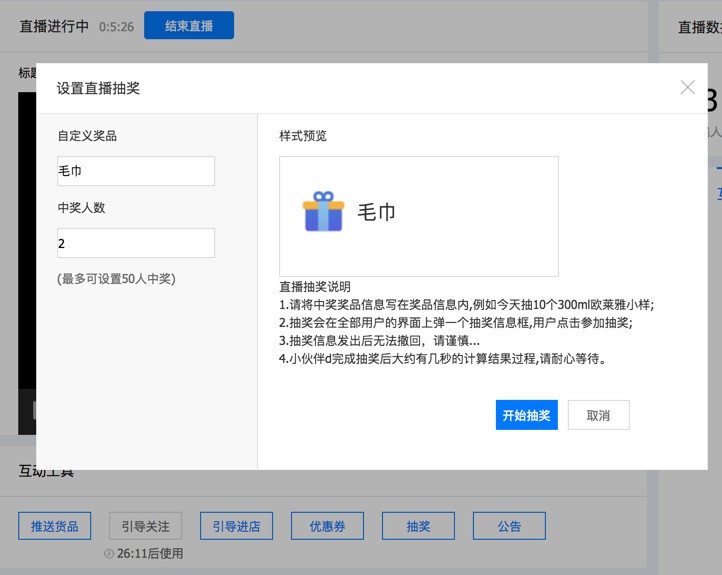Focus the 中奖人数 input showing 2

pyautogui.click(x=136, y=243)
